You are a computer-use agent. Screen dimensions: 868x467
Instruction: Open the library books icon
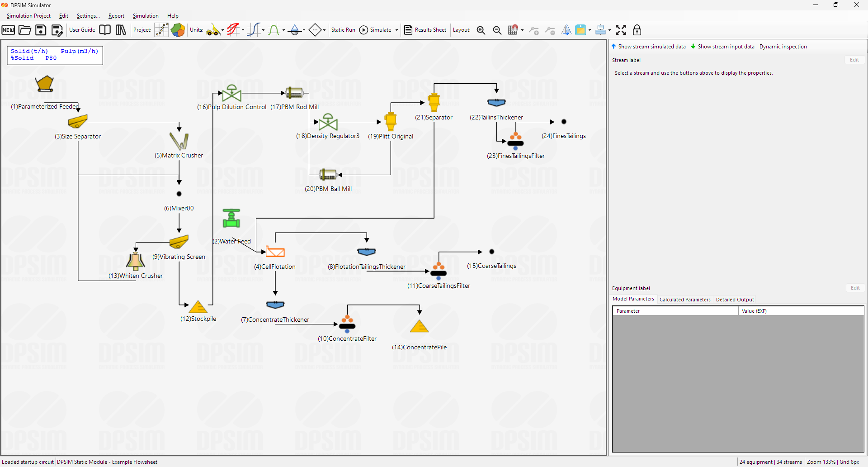tap(121, 30)
